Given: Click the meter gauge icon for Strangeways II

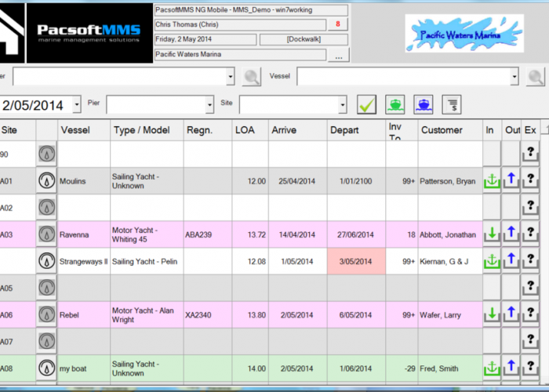Looking at the screenshot, I should point(46,261).
